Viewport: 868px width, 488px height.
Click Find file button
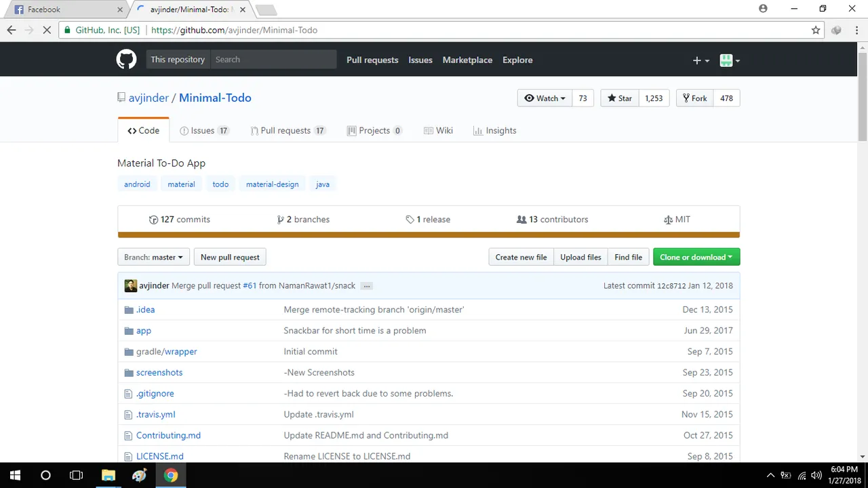pyautogui.click(x=628, y=258)
